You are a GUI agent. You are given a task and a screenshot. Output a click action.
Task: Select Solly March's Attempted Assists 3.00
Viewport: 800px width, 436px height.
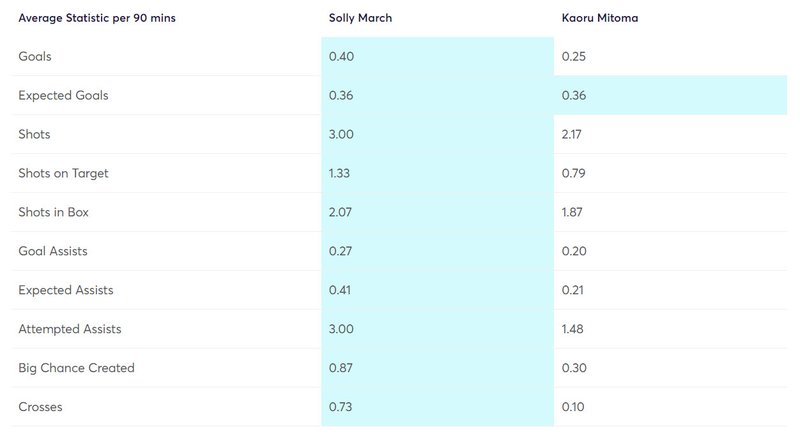click(341, 329)
